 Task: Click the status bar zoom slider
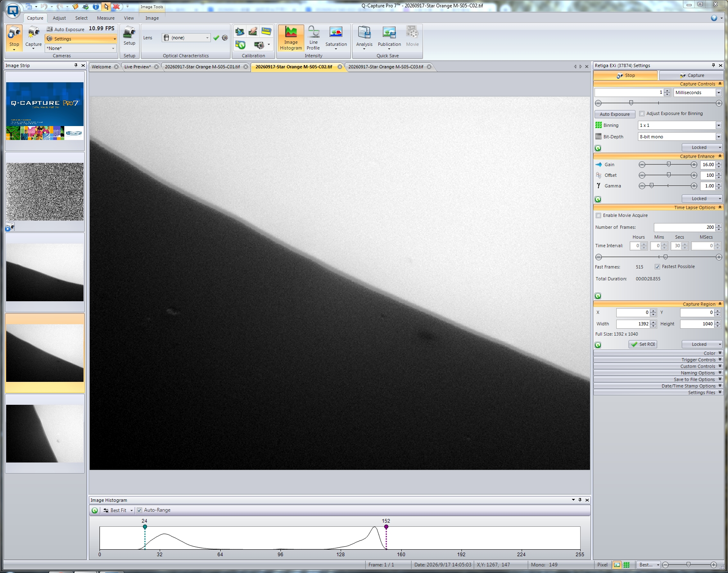(689, 565)
